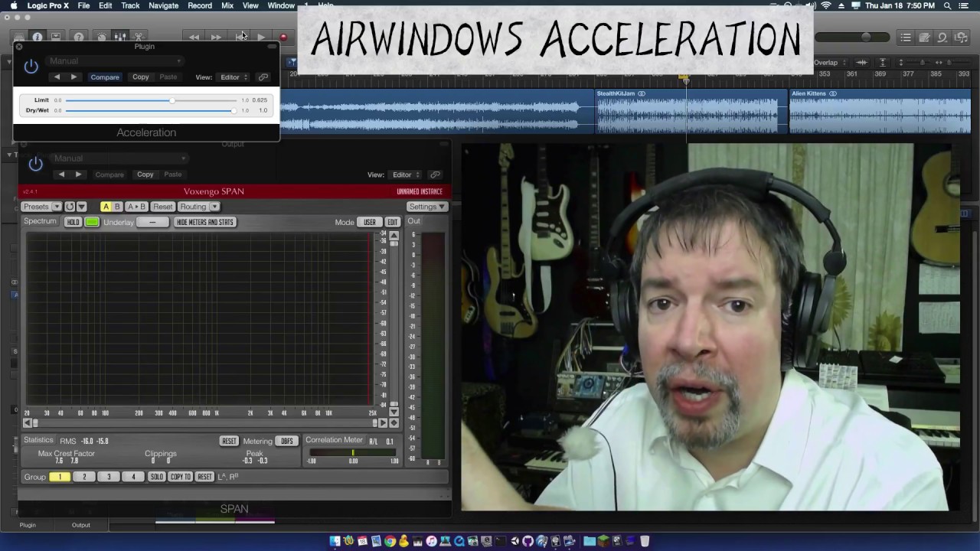Image resolution: width=980 pixels, height=551 pixels.
Task: Open SPAN history dropdown next to undo
Action: 82,207
